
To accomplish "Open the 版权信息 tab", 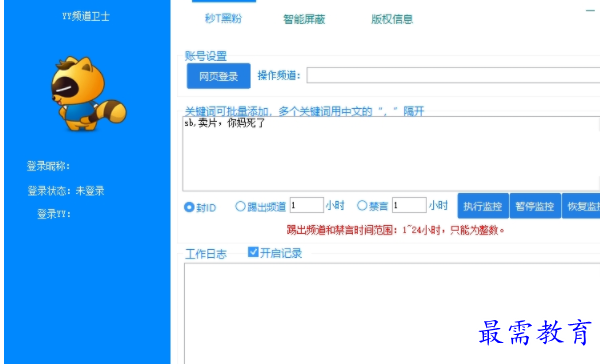I will [392, 19].
